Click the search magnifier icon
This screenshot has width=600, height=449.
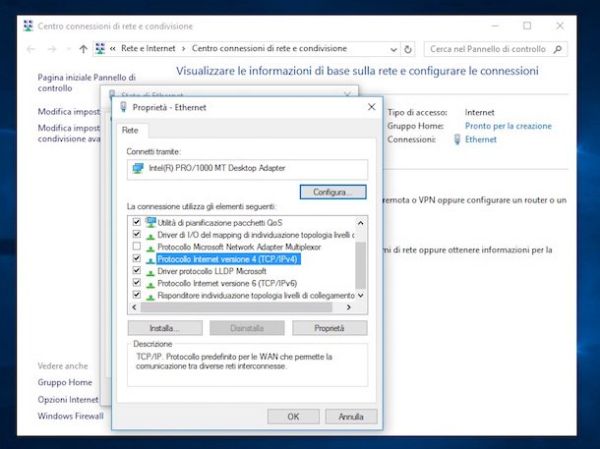tap(555, 48)
